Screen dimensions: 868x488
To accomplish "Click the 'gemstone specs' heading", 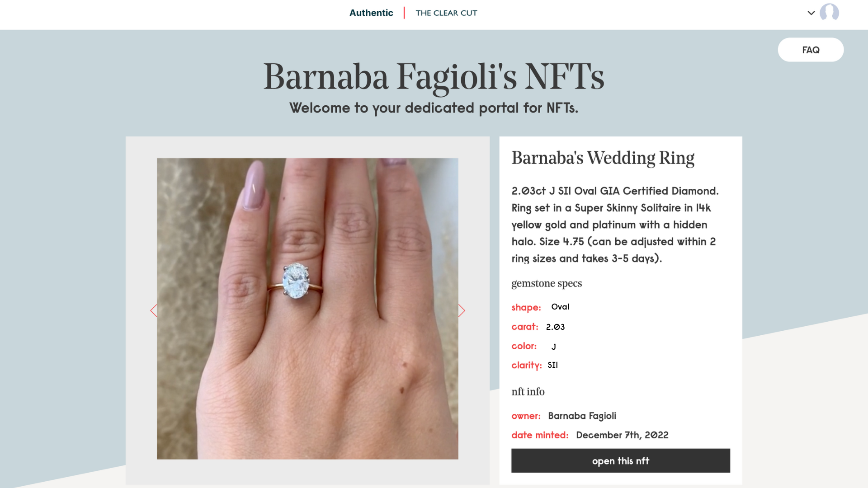I will point(547,283).
